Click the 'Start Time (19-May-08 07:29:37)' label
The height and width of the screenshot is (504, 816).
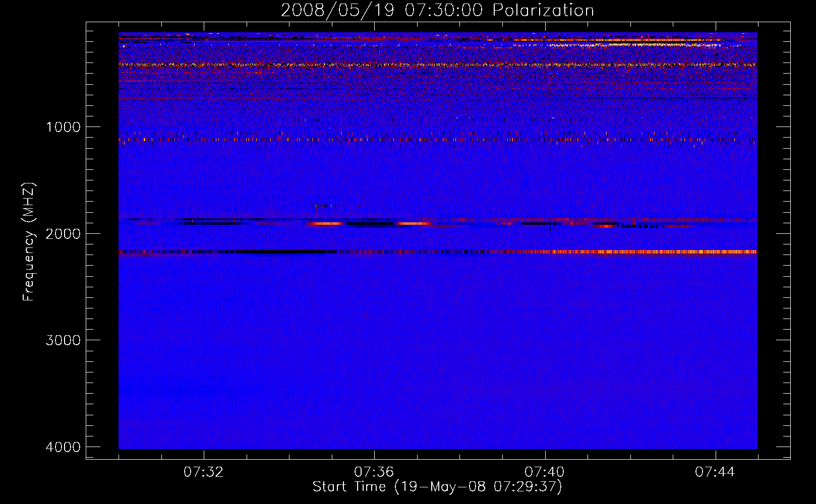tap(437, 487)
